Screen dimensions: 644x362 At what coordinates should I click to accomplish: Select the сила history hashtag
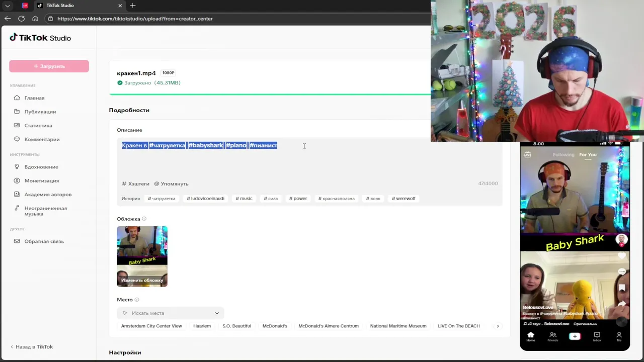(x=271, y=199)
